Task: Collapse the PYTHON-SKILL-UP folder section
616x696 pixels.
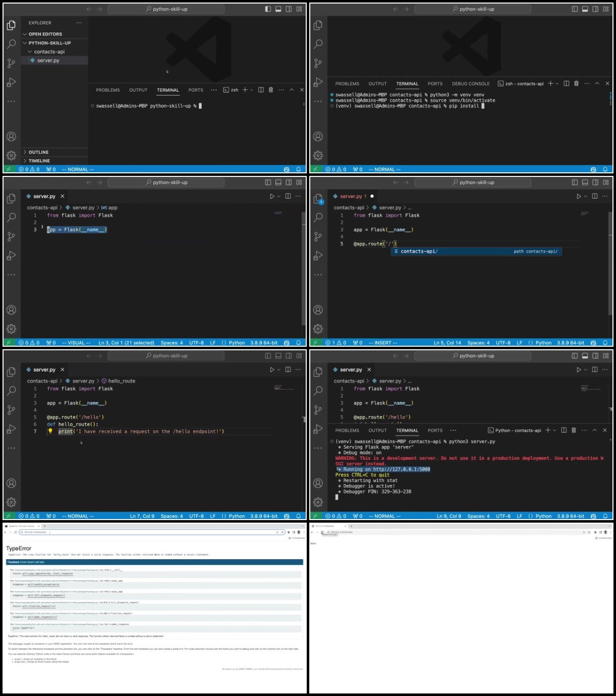Action: (x=55, y=43)
